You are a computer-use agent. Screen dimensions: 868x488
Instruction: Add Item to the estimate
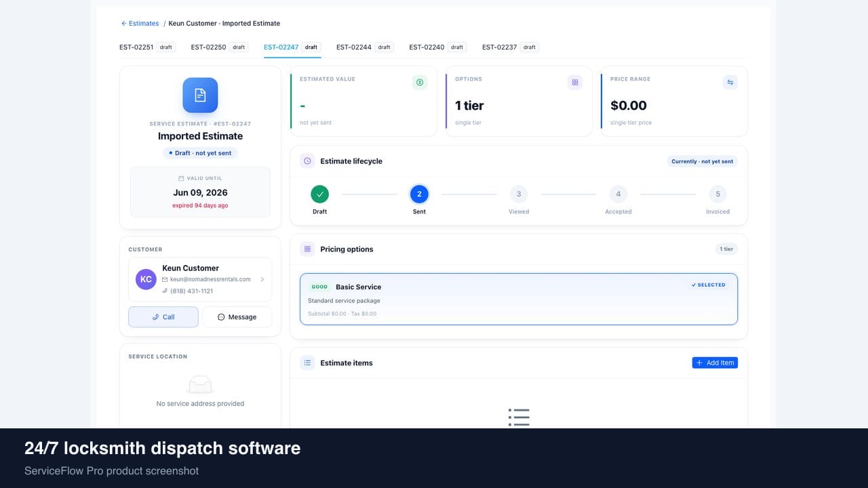click(715, 363)
